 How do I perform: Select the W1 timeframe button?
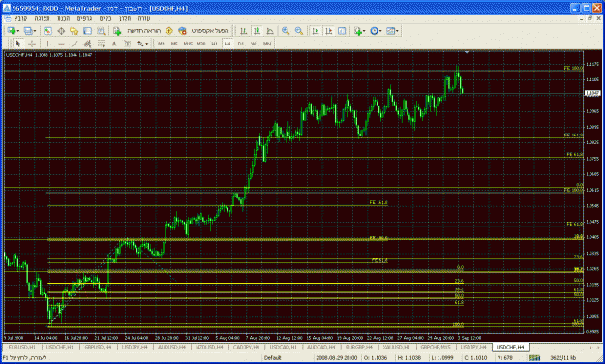pyautogui.click(x=255, y=44)
